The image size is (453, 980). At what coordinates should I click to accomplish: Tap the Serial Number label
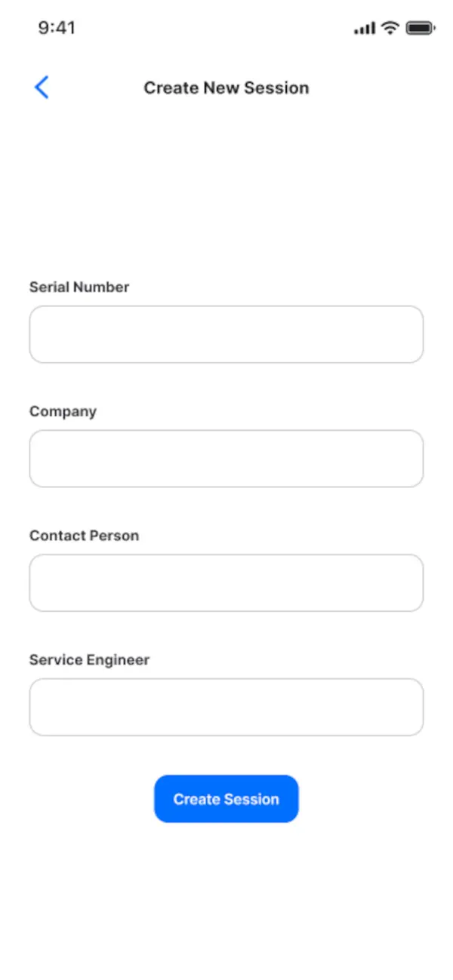(79, 287)
